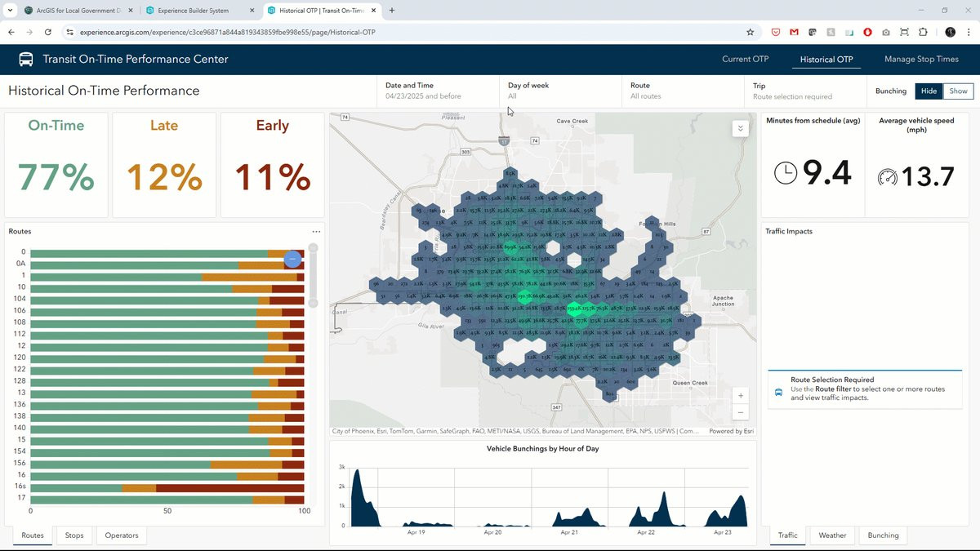The width and height of the screenshot is (980, 551).
Task: Click the routes chart vertical scrollbar
Action: (313, 274)
